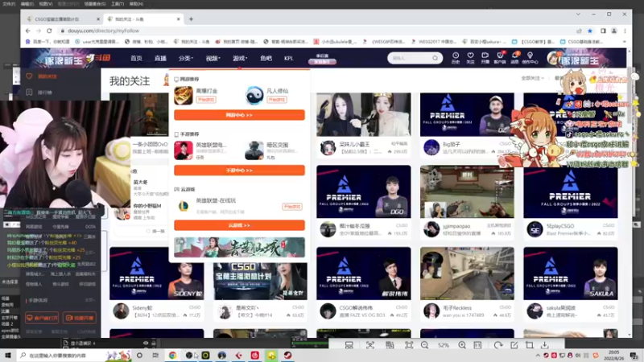Click the zoom out magnifier in image viewer toolbar

(425, 345)
